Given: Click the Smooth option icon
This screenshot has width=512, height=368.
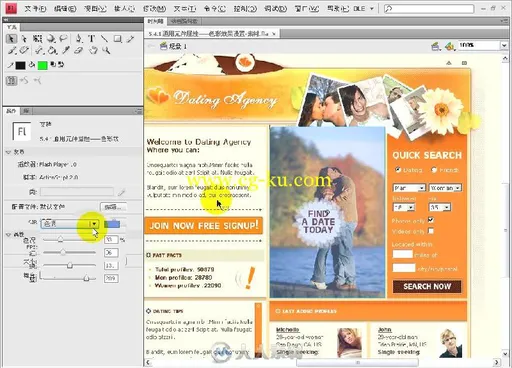Looking at the screenshot, I should [24, 80].
